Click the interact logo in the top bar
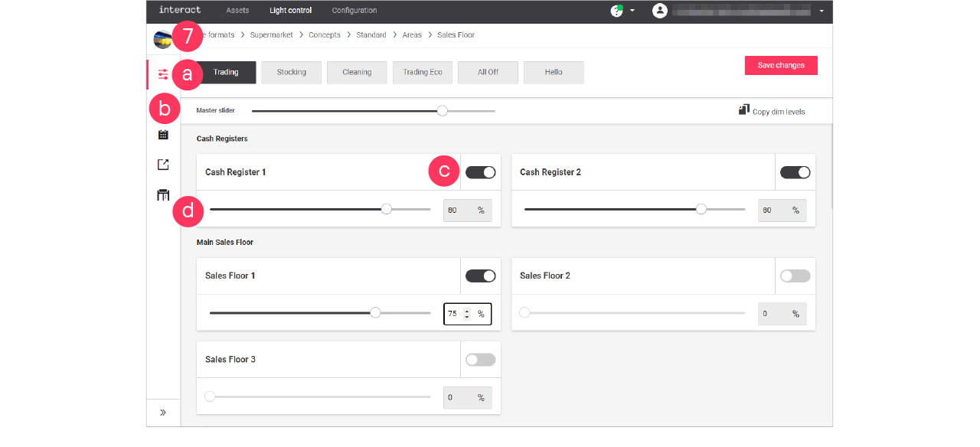Viewport: 980px width, 447px height. pos(179,10)
